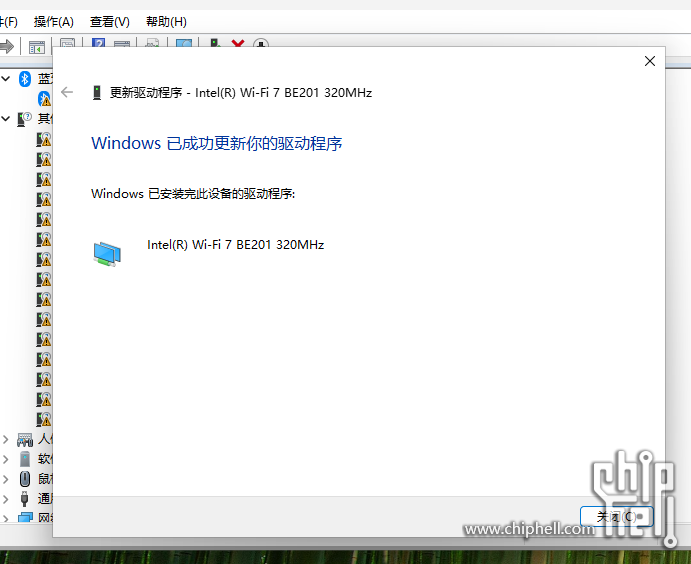Click the green update device driver toolbar icon

(215, 43)
